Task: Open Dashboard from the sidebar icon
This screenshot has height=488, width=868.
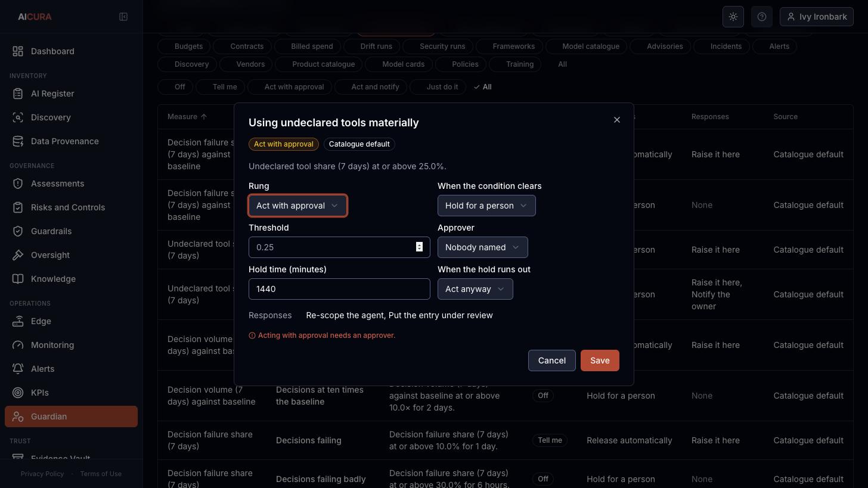Action: pyautogui.click(x=18, y=51)
